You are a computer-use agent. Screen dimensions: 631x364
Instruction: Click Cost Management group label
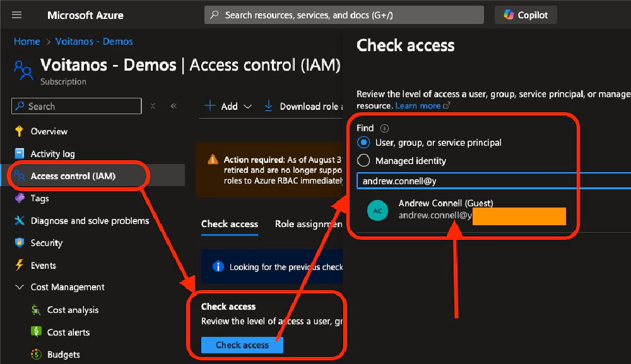pos(68,287)
